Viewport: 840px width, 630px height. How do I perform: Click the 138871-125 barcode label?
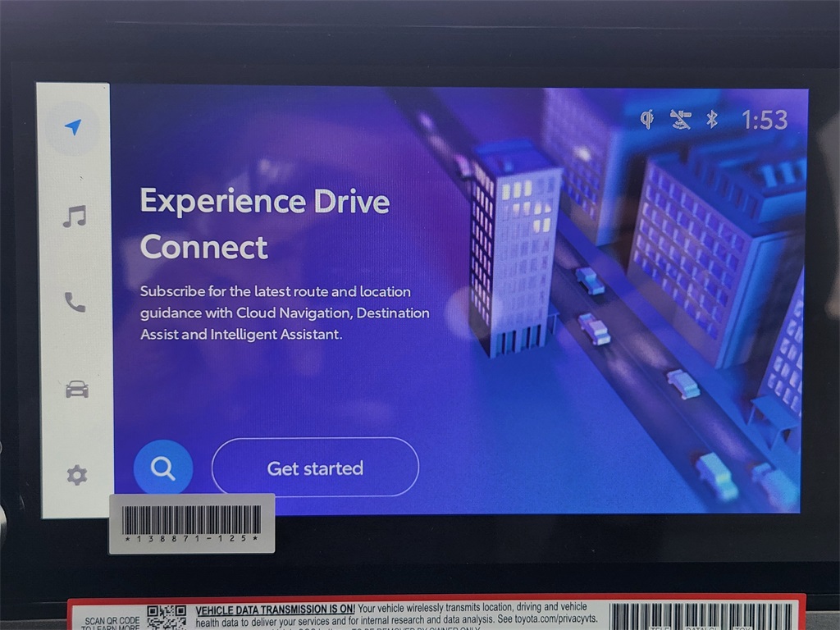point(192,523)
